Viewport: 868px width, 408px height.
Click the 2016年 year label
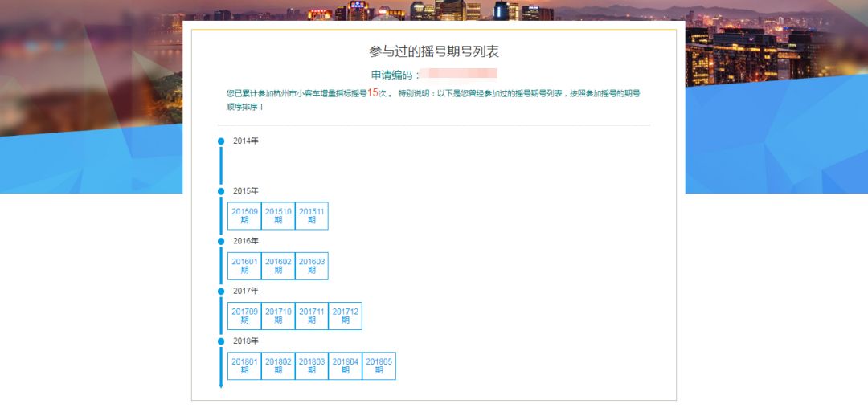pos(246,241)
